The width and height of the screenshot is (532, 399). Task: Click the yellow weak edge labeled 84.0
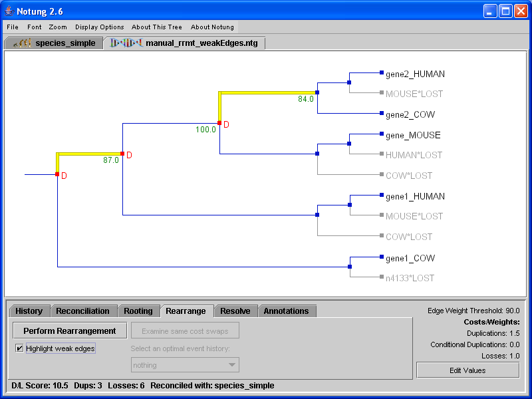[267, 93]
